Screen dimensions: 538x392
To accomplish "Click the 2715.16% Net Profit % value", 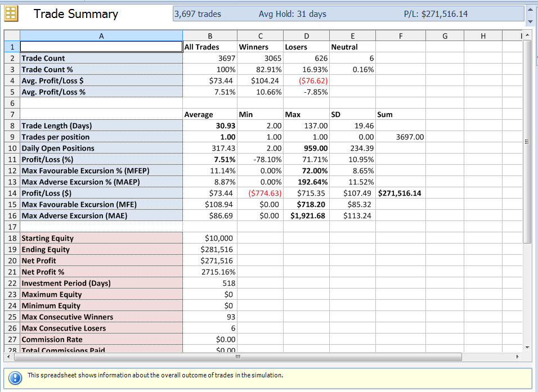I will point(210,272).
